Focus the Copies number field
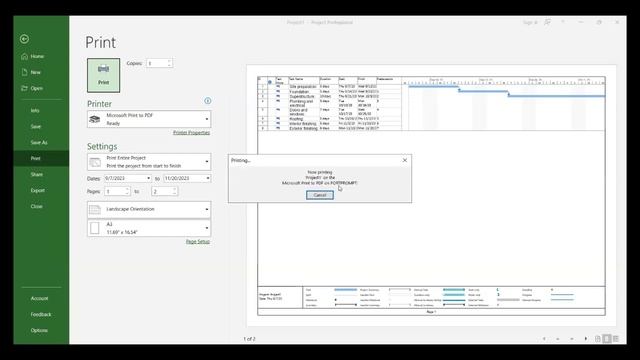Viewport: 640px width, 360px height. coord(157,63)
